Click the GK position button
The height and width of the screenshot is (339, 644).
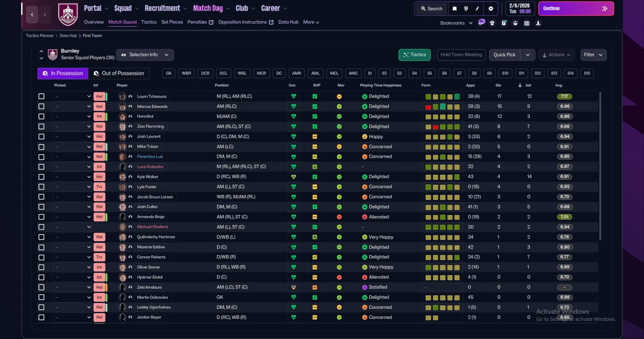click(169, 74)
